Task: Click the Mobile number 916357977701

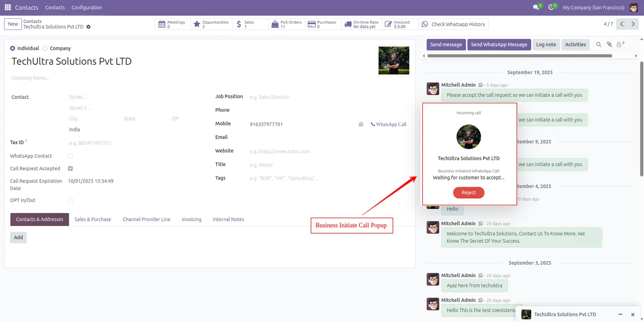Action: [x=266, y=124]
